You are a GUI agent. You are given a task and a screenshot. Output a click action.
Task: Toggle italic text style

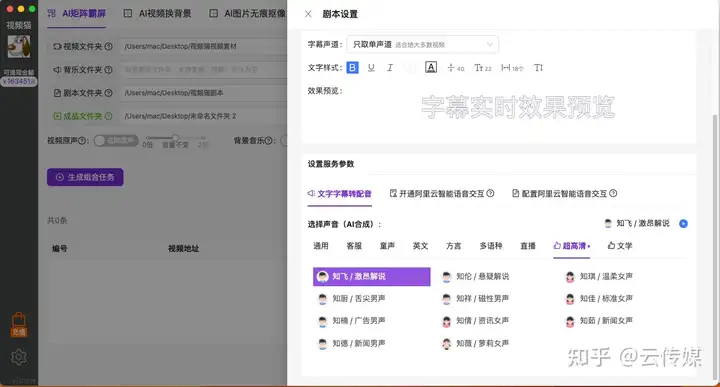[x=390, y=68]
